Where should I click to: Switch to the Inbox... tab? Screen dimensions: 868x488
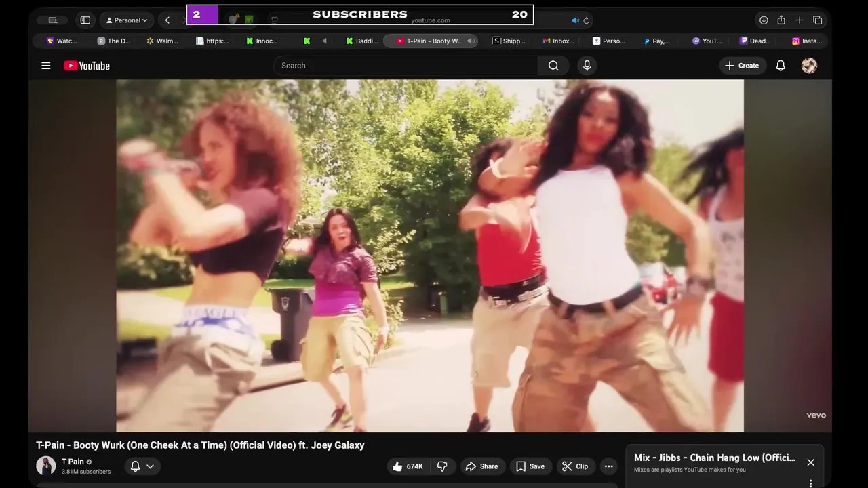pos(559,41)
